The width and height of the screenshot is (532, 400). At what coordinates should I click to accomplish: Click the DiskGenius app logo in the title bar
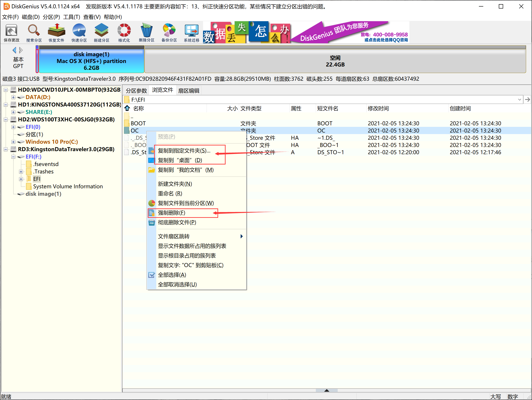[x=7, y=6]
